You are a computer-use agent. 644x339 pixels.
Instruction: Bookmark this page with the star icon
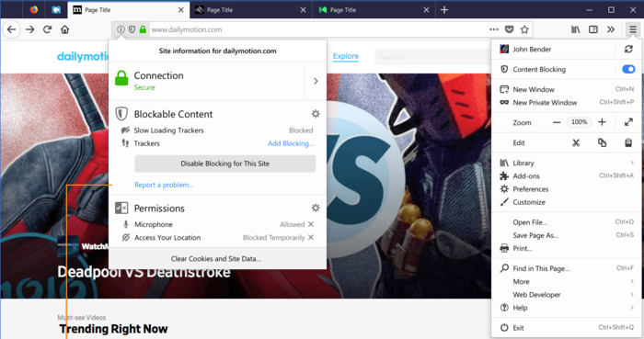(524, 29)
